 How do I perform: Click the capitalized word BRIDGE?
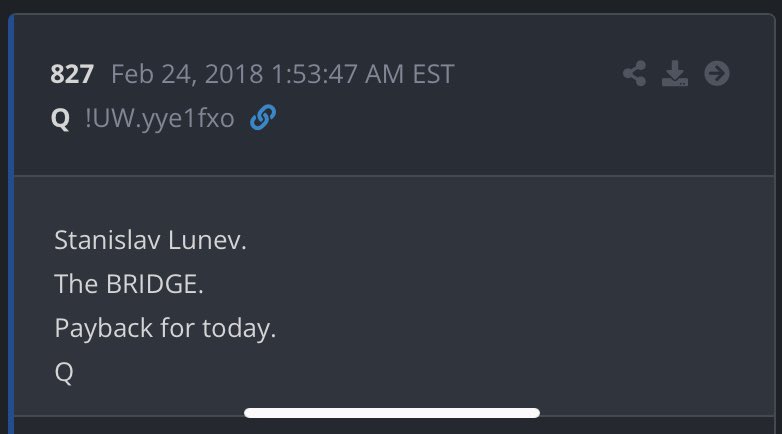[x=153, y=284]
